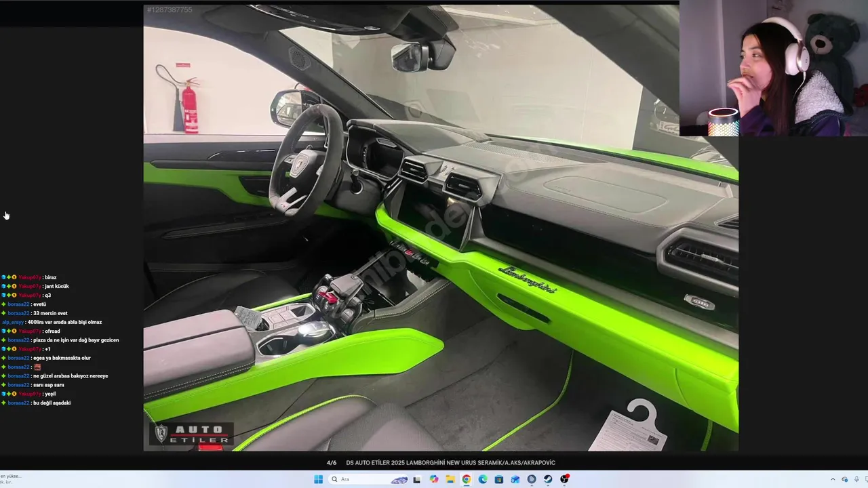Viewport: 868px width, 488px height.
Task: Click the Lamborghini interior photo in the gallery
Action: [x=441, y=228]
